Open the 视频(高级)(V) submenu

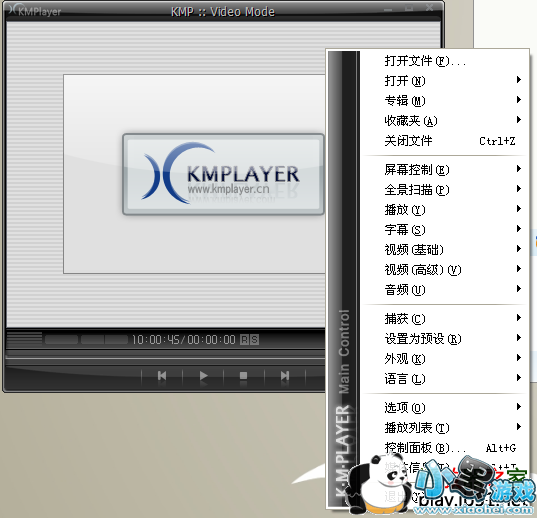coord(444,270)
